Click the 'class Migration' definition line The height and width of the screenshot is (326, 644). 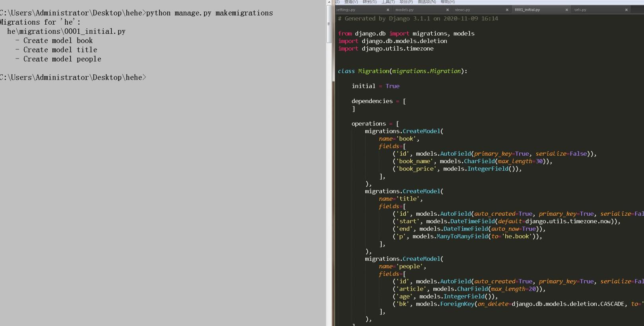pos(403,71)
